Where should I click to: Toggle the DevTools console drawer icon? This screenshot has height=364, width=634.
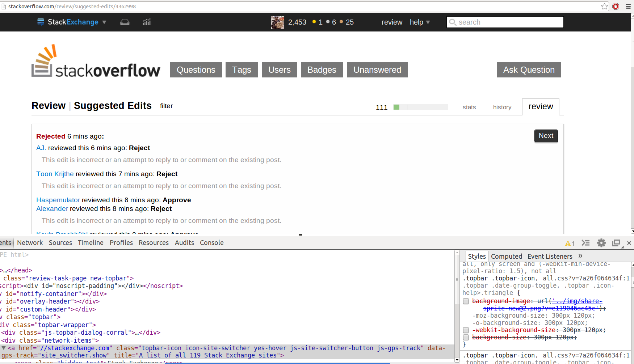(585, 243)
